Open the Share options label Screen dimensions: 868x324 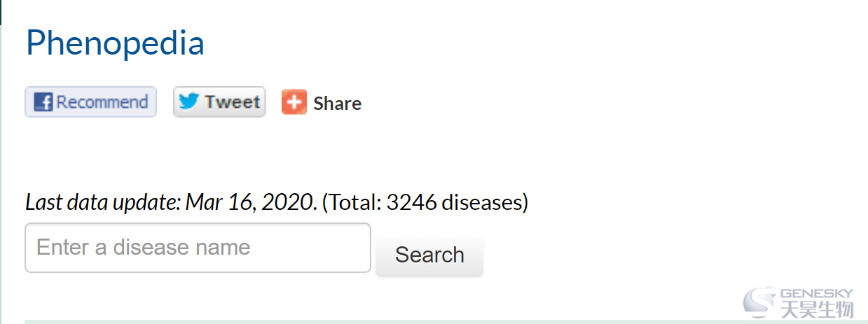pyautogui.click(x=338, y=103)
